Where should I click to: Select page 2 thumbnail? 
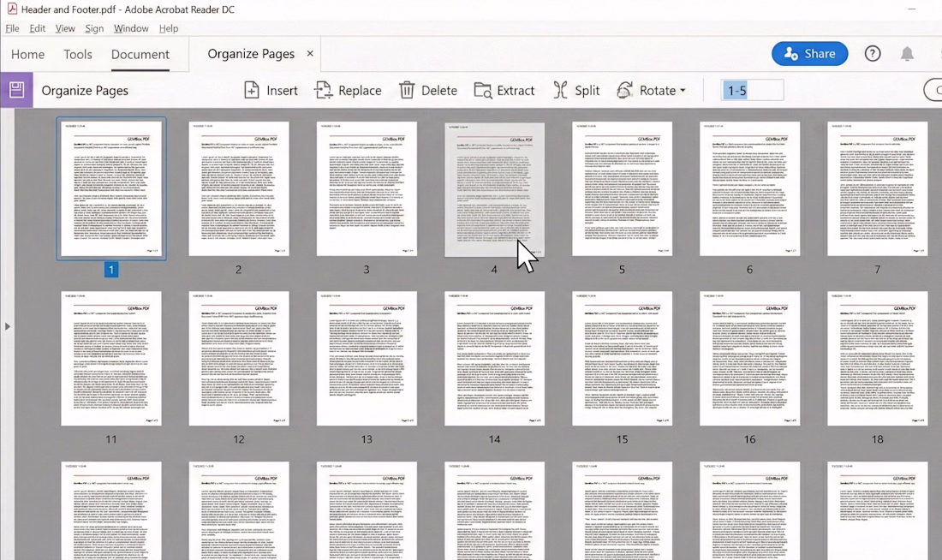[239, 188]
